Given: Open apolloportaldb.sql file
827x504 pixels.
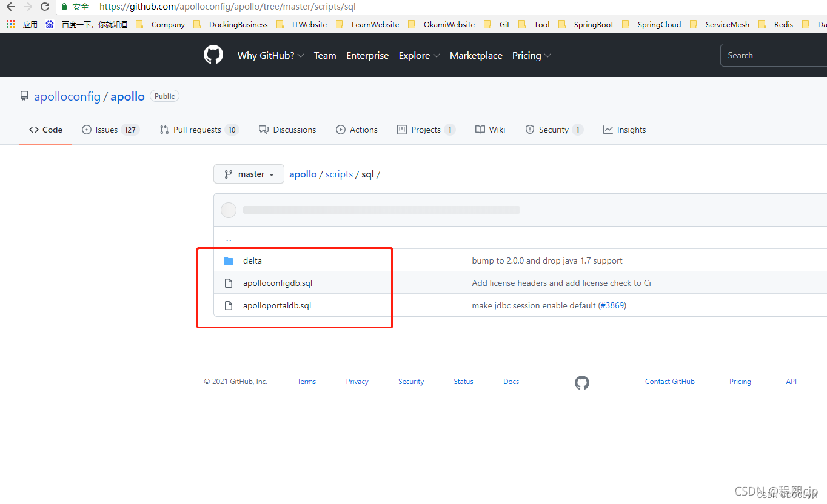Looking at the screenshot, I should (x=277, y=305).
